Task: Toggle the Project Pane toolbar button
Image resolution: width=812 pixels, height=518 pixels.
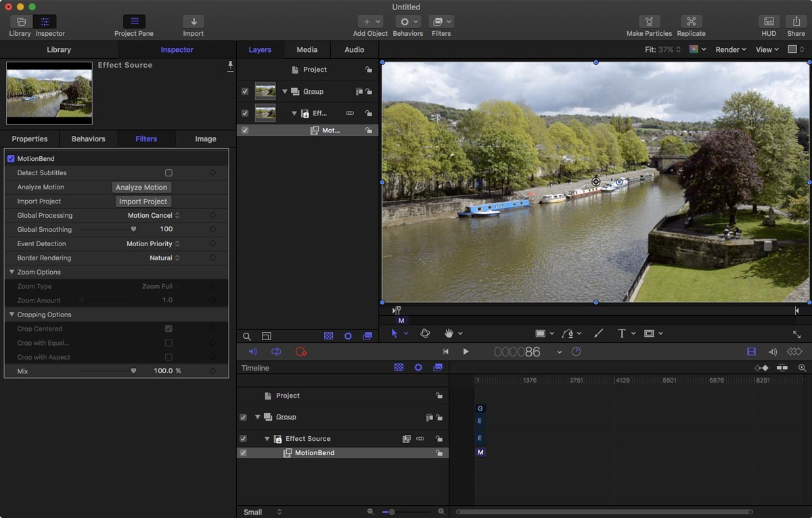Action: 134,22
